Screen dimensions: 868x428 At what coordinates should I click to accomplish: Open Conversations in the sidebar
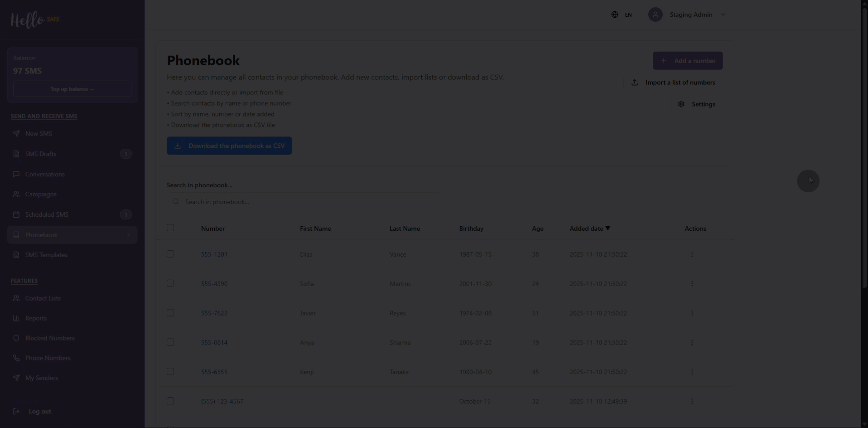[72, 174]
